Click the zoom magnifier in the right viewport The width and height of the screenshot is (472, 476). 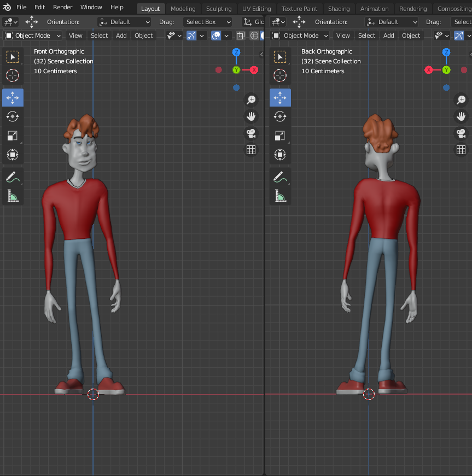[461, 100]
